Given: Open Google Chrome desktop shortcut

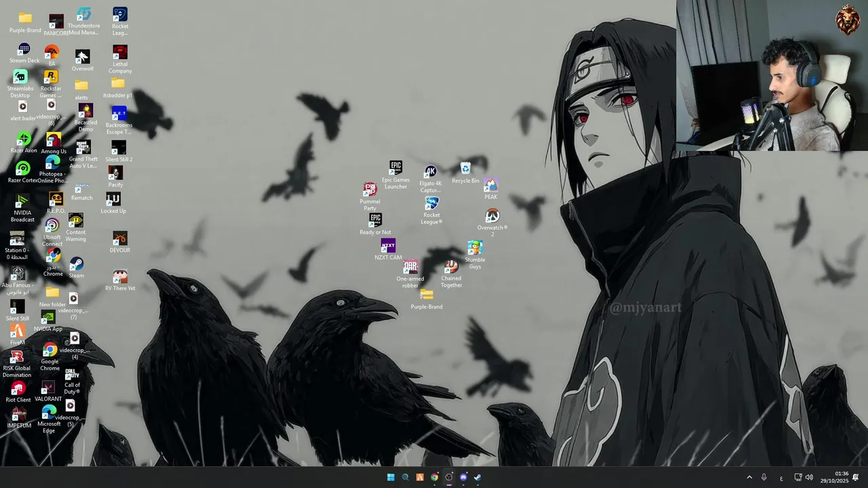Looking at the screenshot, I should click(x=50, y=357).
